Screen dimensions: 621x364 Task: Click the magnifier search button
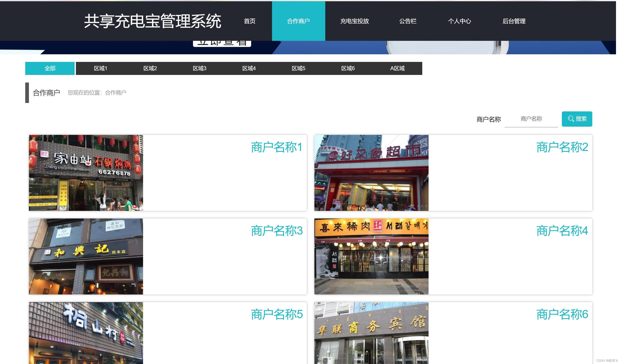click(577, 119)
